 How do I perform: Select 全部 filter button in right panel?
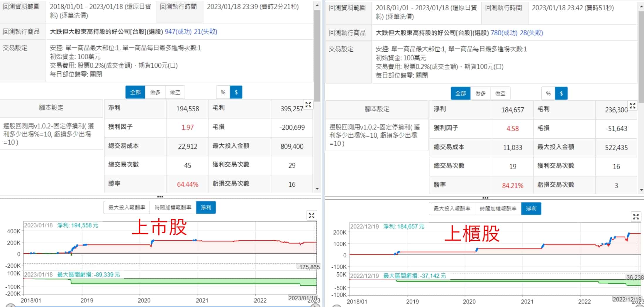pos(460,94)
